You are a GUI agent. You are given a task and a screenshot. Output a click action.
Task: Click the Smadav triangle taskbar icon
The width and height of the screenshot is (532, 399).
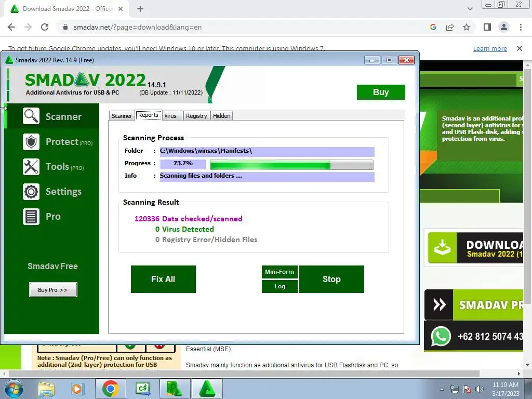pos(207,389)
